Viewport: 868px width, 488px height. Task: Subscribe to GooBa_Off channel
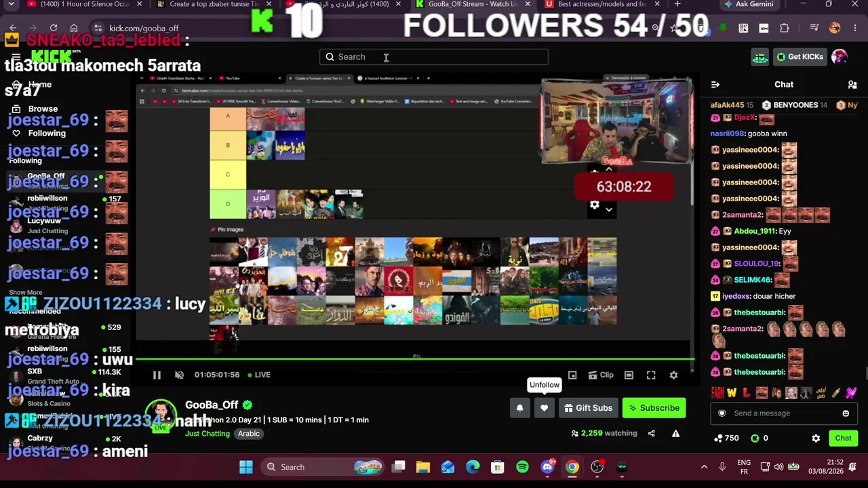[x=654, y=408]
